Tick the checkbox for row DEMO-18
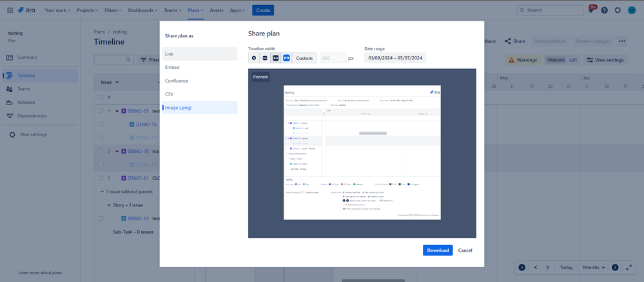 (x=101, y=151)
